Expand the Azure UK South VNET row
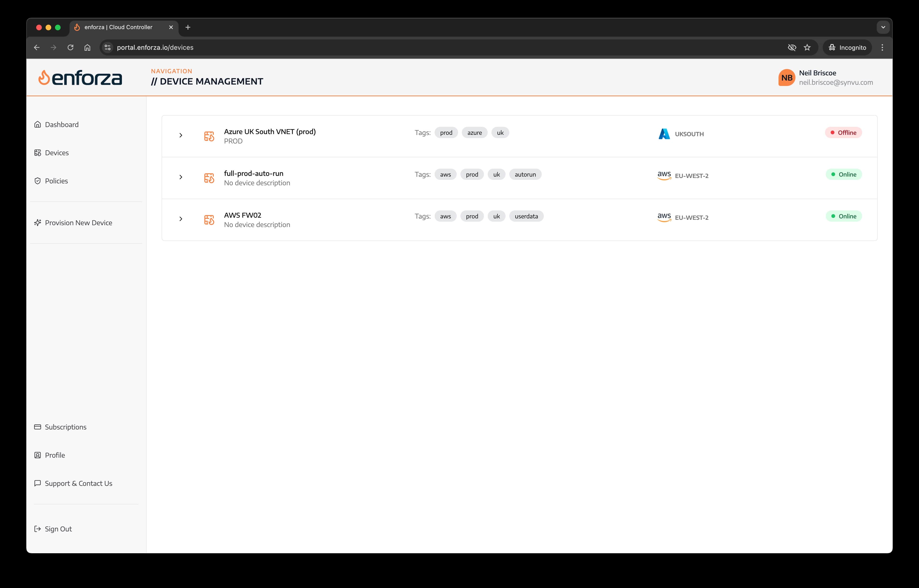Image resolution: width=919 pixels, height=588 pixels. click(181, 135)
